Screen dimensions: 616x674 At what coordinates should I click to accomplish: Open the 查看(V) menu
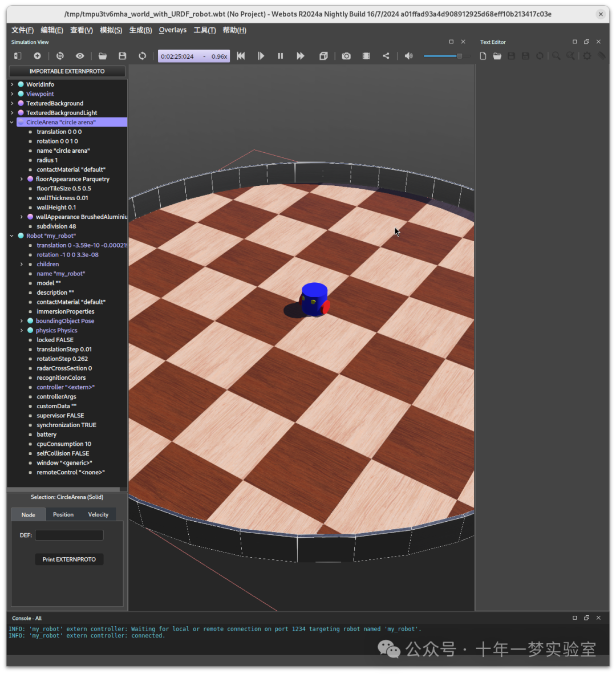click(x=82, y=30)
